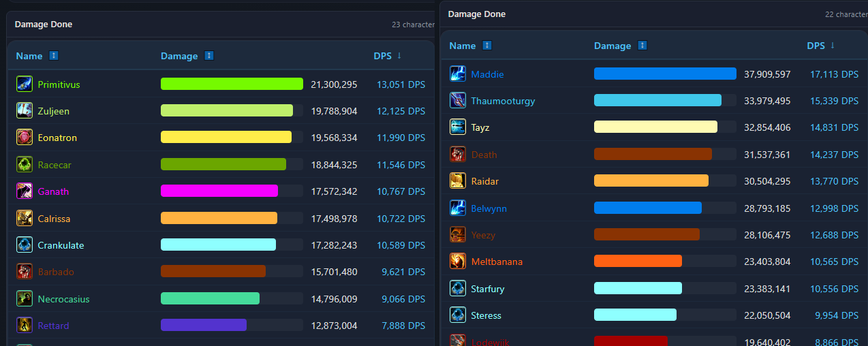868x346 pixels.
Task: Toggle Name sort button in right table
Action: click(x=487, y=46)
